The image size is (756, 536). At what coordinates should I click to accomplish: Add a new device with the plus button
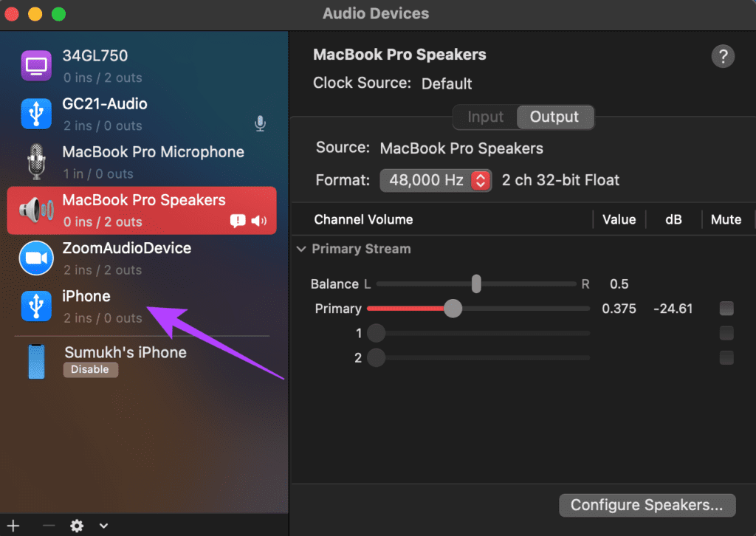pyautogui.click(x=13, y=526)
